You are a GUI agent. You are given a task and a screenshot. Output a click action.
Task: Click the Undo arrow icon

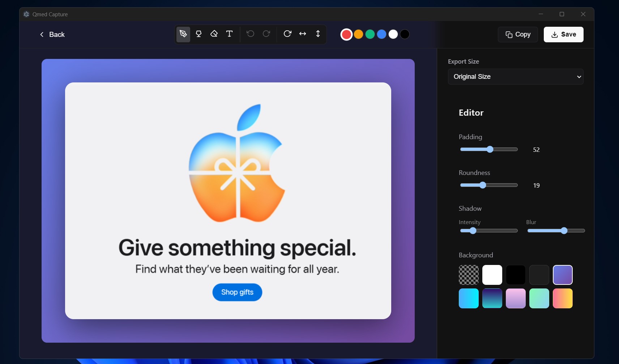(x=250, y=34)
